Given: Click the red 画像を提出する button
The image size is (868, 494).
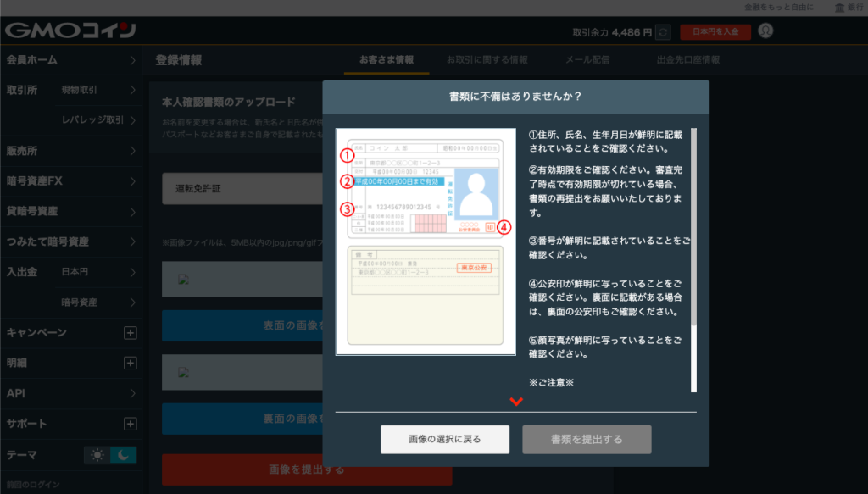Looking at the screenshot, I should (x=307, y=469).
